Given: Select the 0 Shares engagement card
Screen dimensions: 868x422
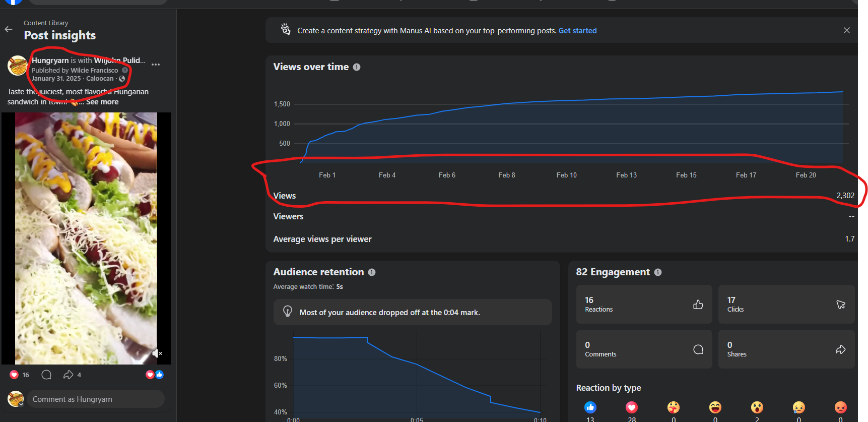Looking at the screenshot, I should [x=786, y=349].
